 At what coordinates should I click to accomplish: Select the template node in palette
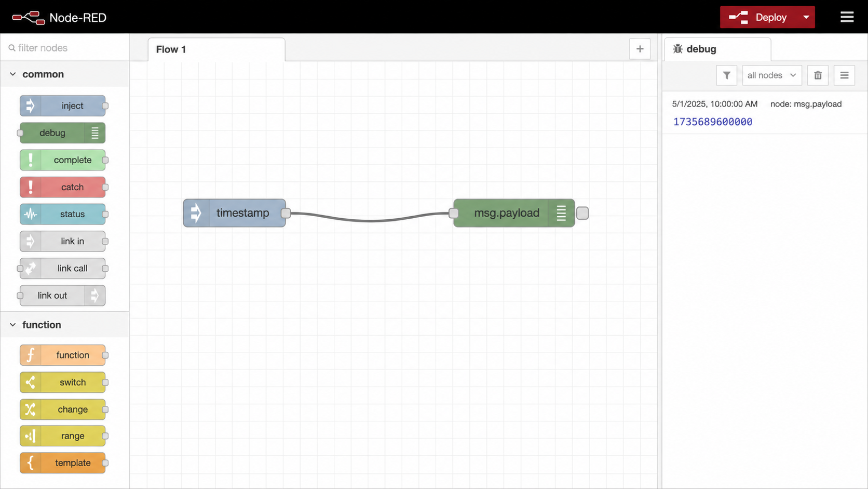pos(63,463)
